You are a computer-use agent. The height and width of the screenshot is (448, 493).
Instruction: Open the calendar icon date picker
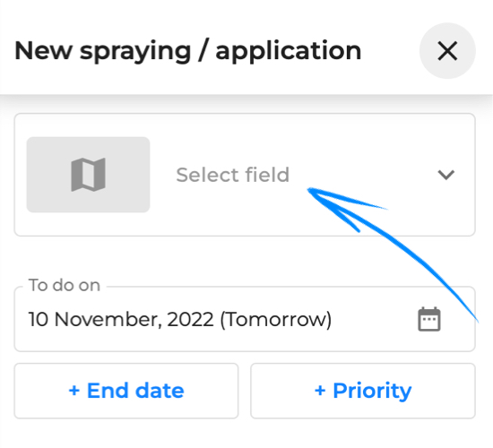click(x=429, y=319)
